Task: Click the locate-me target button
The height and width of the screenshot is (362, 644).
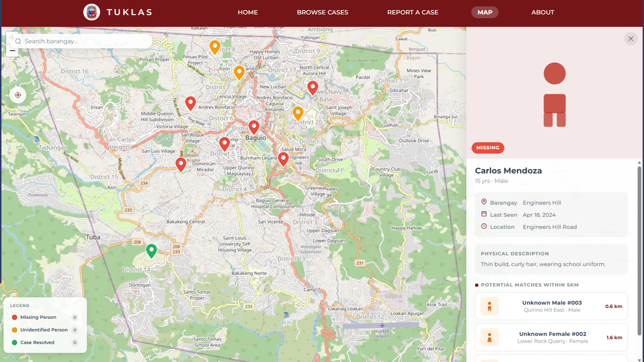Action: coord(18,95)
